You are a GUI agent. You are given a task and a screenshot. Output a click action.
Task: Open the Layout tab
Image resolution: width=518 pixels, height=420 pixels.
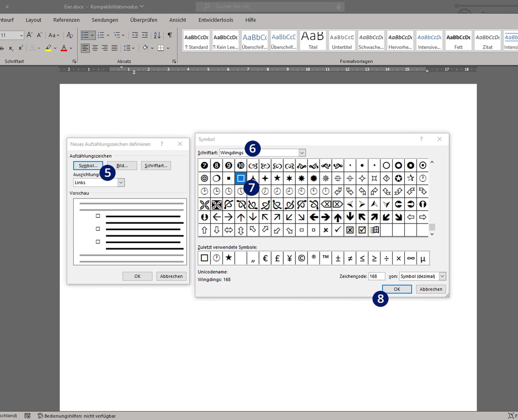tap(34, 20)
